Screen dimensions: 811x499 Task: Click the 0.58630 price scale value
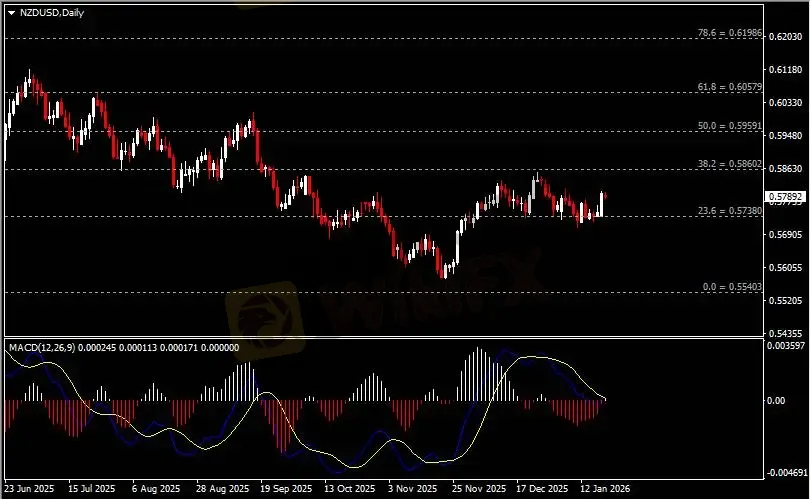[786, 169]
